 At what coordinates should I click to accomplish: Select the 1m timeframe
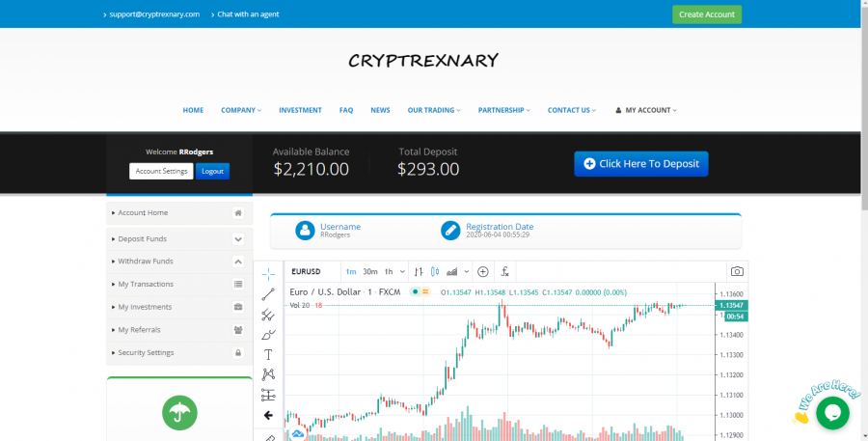click(x=351, y=271)
